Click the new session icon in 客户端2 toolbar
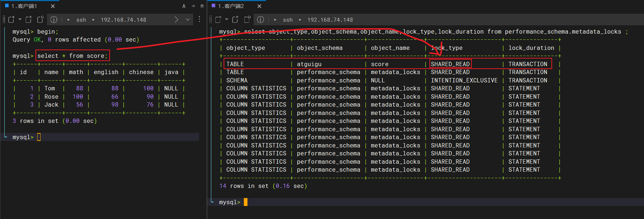 pos(218,20)
